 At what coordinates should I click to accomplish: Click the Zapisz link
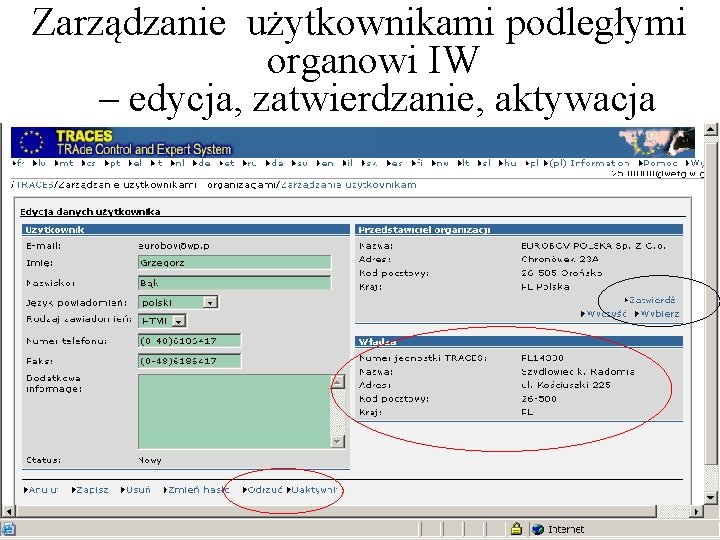tap(90, 490)
